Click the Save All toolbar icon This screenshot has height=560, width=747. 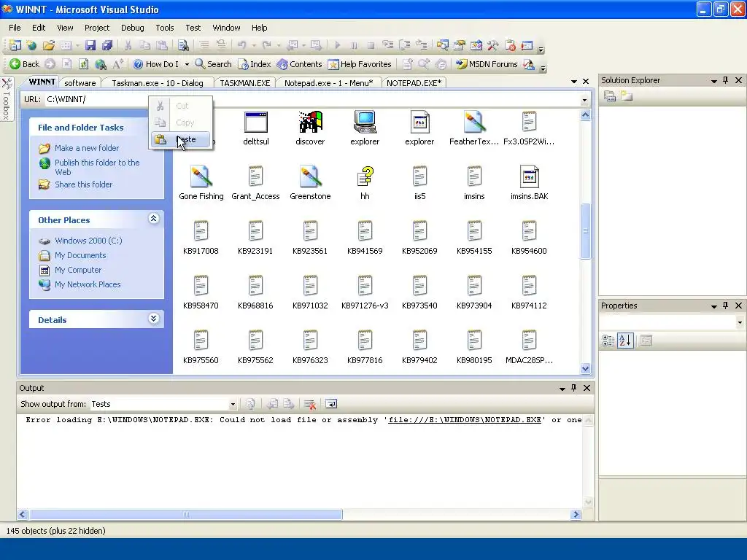(x=107, y=45)
